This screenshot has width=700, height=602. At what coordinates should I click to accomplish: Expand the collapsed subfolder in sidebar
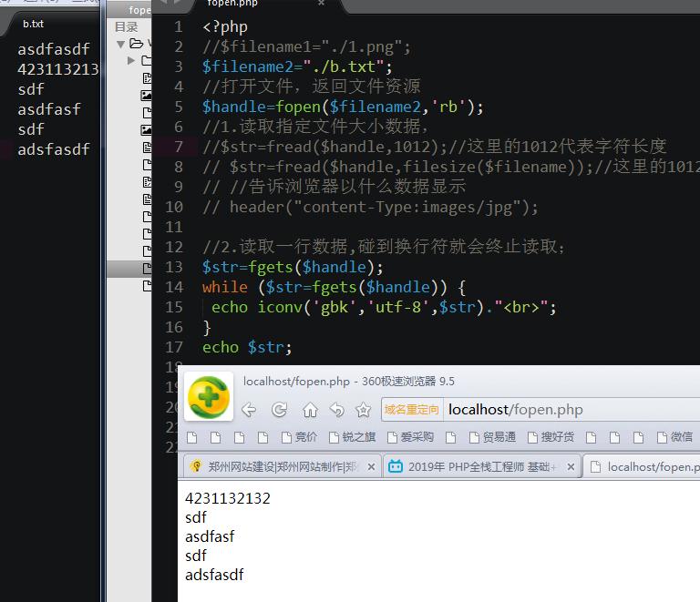131,60
